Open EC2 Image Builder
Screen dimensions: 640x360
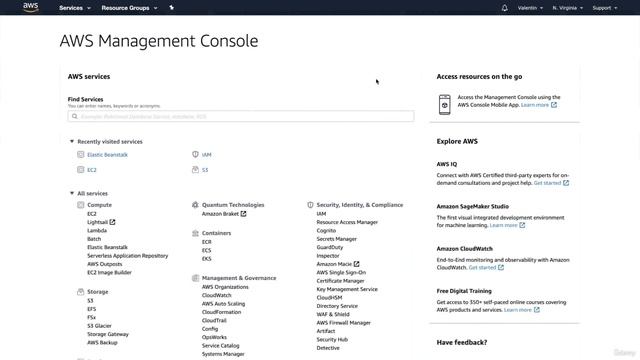point(109,272)
